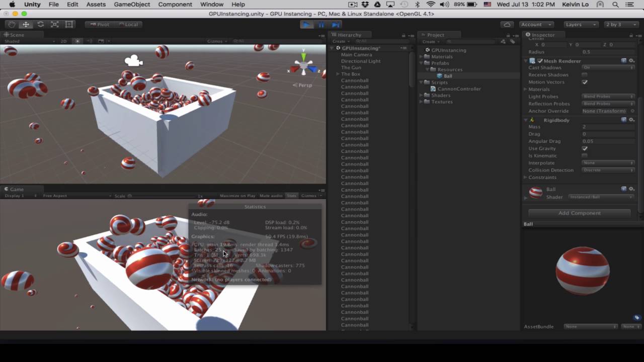Open the Shader dropdown for Ball
644x362 pixels.
[601, 197]
